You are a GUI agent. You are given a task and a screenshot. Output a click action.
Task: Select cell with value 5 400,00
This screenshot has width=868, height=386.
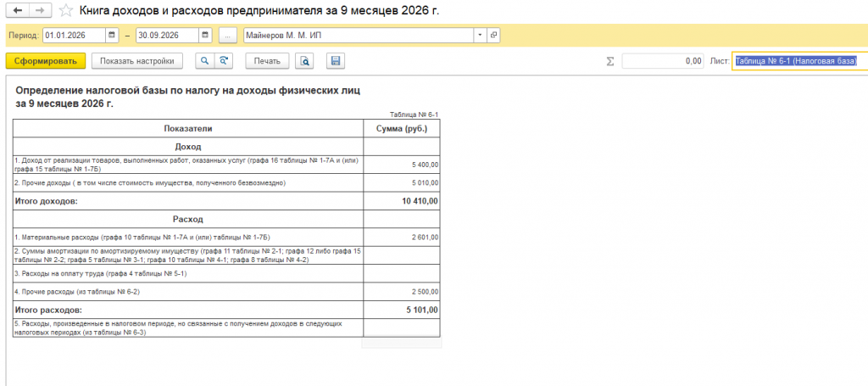tap(403, 165)
